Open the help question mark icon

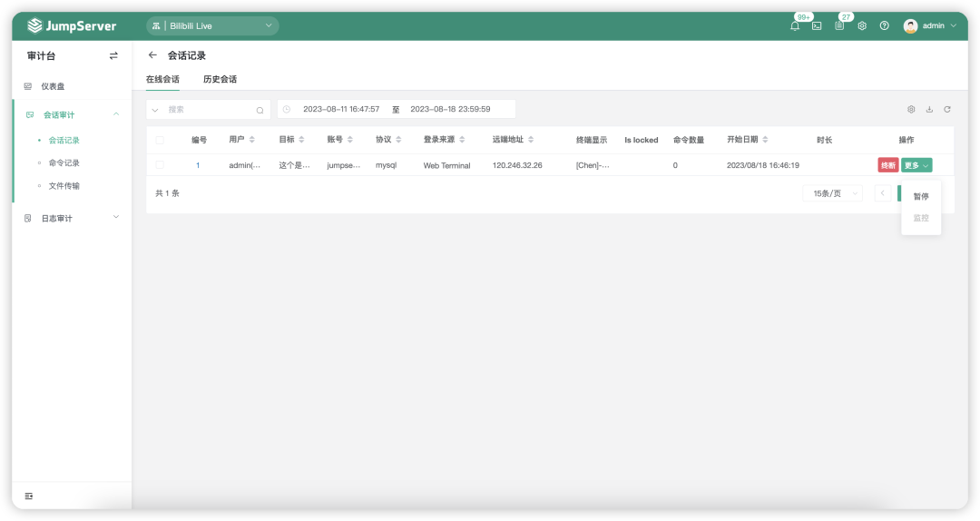pyautogui.click(x=885, y=25)
